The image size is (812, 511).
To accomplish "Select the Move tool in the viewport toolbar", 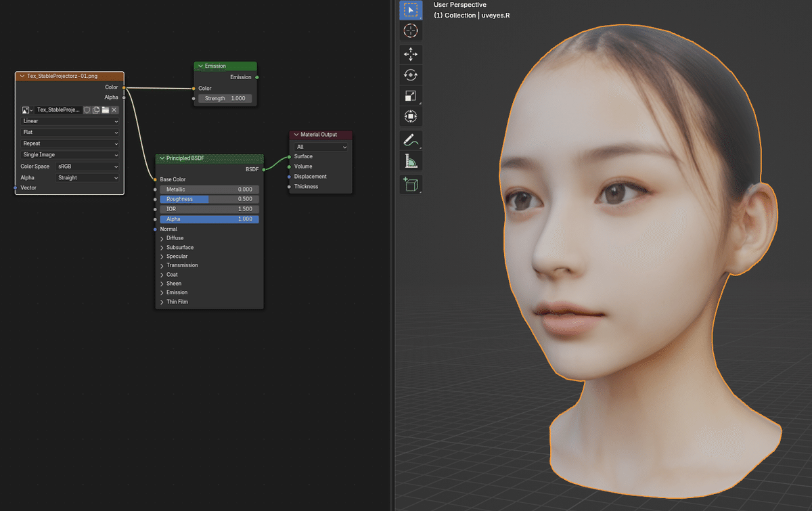I will click(411, 53).
